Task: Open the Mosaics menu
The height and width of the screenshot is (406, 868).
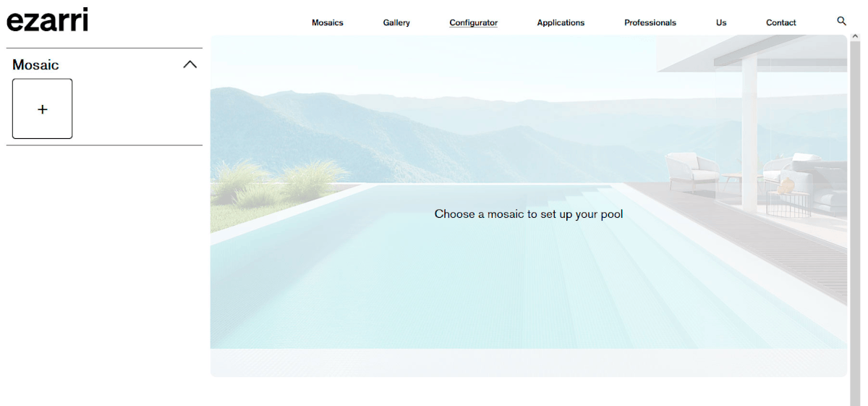Action: tap(327, 22)
